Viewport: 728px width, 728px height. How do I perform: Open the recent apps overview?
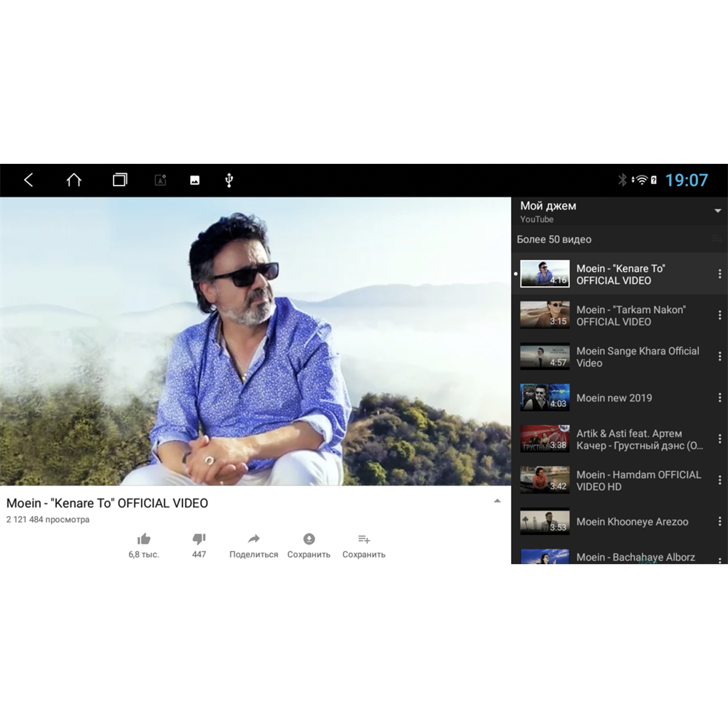coord(120,180)
